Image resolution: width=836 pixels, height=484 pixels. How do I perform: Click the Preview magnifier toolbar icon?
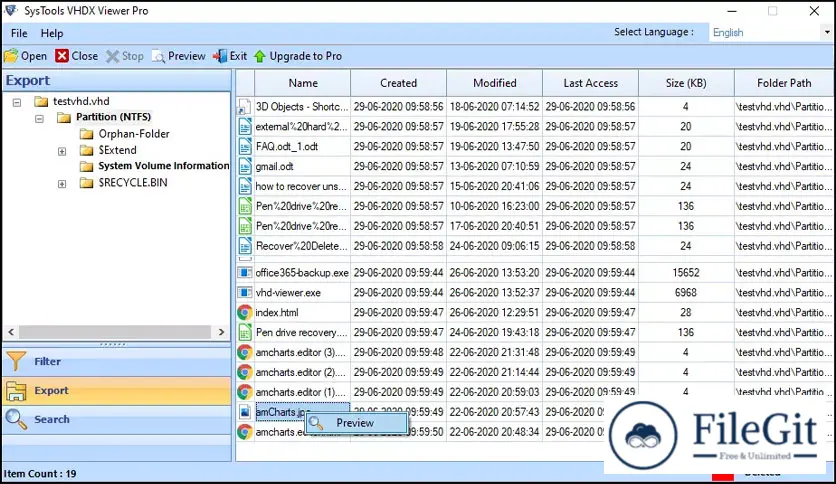159,56
